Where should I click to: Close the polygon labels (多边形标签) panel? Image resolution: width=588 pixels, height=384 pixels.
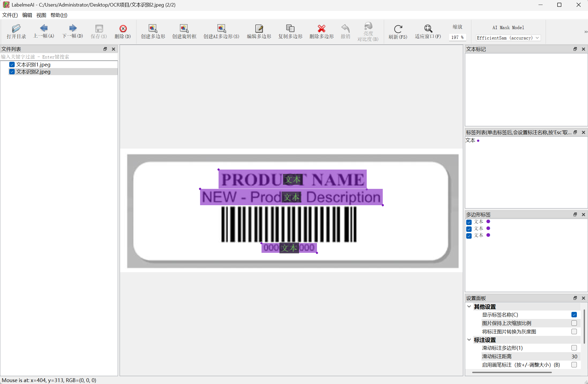(x=583, y=214)
